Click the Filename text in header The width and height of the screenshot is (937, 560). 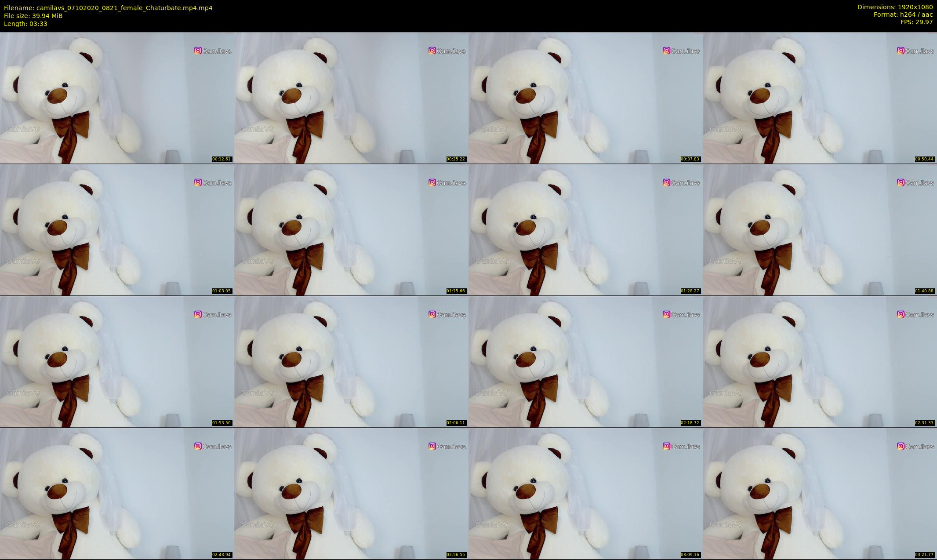point(108,8)
